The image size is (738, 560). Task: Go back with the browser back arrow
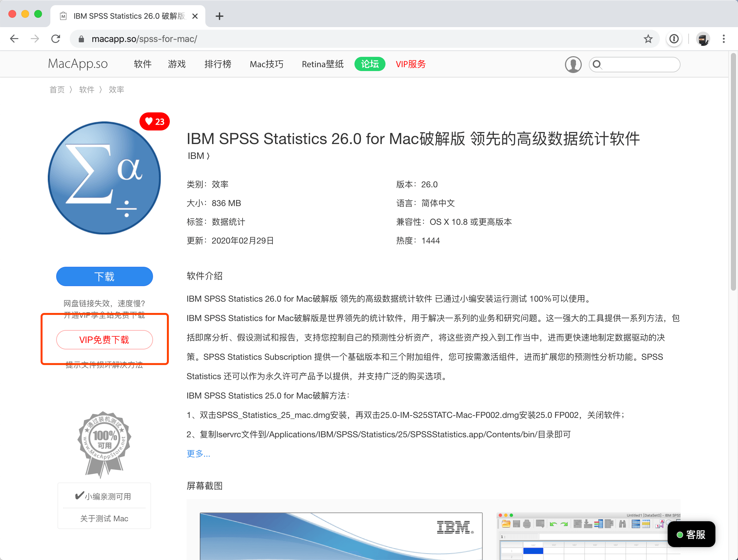14,39
